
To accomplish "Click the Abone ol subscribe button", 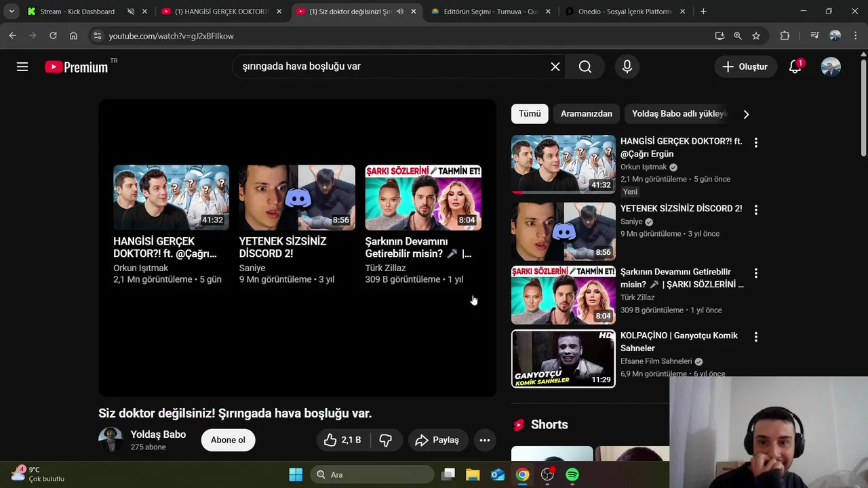I will click(x=228, y=440).
